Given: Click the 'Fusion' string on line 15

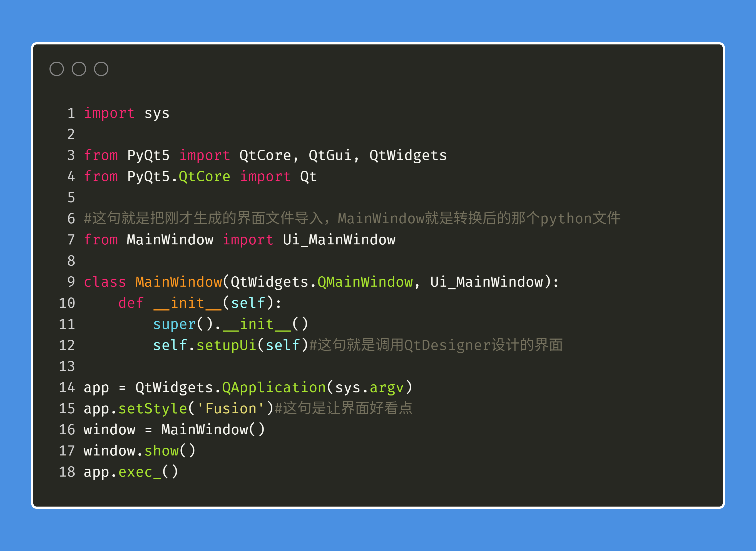Looking at the screenshot, I should pyautogui.click(x=231, y=409).
